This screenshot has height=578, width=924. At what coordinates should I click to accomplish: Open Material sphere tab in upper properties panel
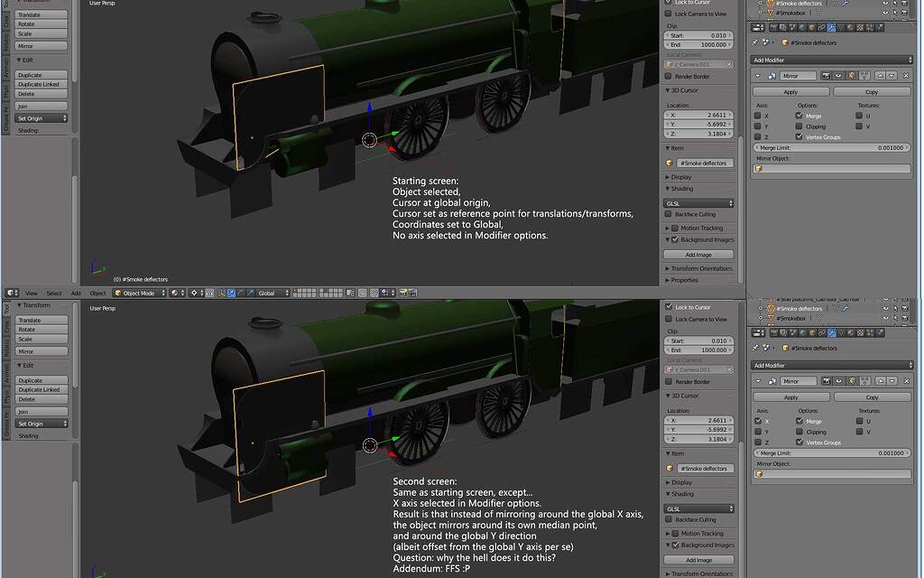point(850,27)
